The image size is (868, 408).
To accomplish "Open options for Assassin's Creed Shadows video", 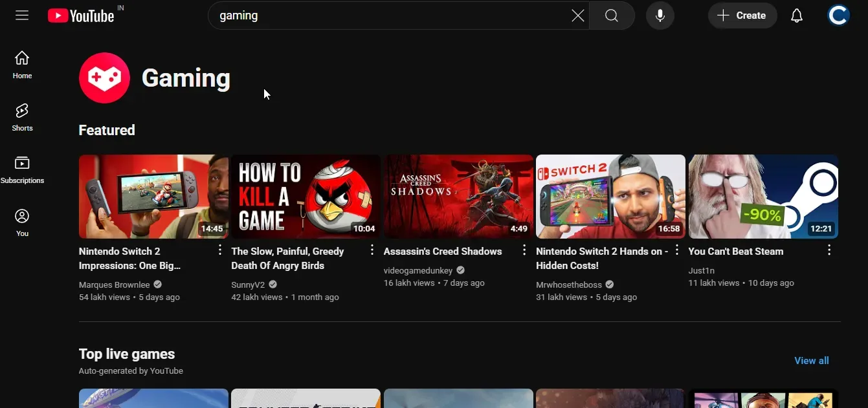I will point(524,250).
